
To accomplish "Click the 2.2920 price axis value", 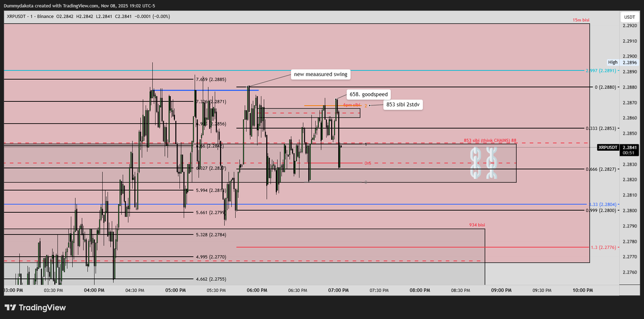I will 630,25.
